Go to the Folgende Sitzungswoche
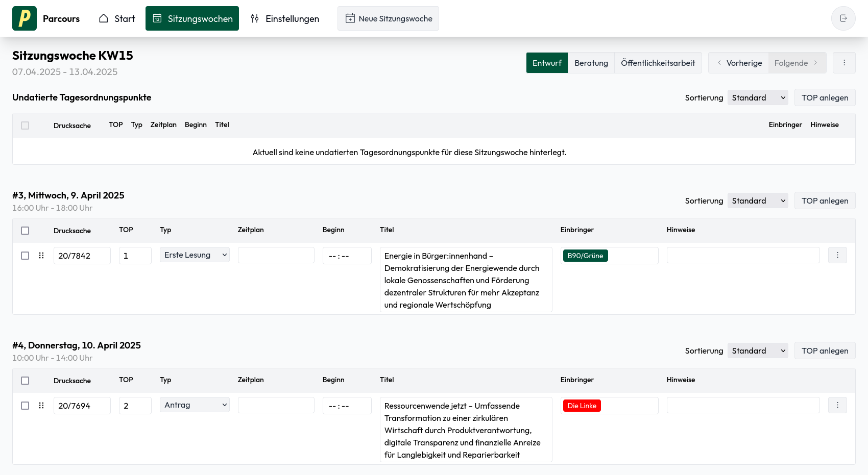Screen dimensions: 868x475 point(797,63)
